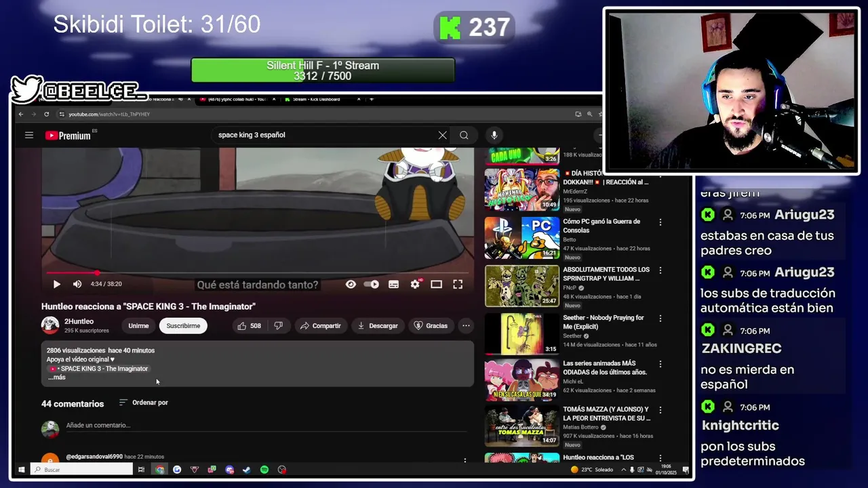The width and height of the screenshot is (868, 488).
Task: Open the 'Ordenar por' comment sort menu
Action: [143, 403]
